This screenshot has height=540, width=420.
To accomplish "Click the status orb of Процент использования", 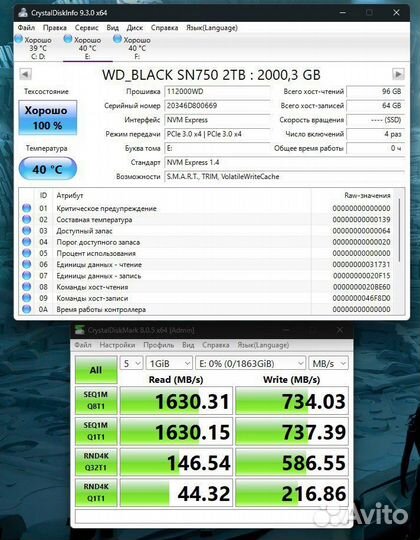I will (x=27, y=253).
